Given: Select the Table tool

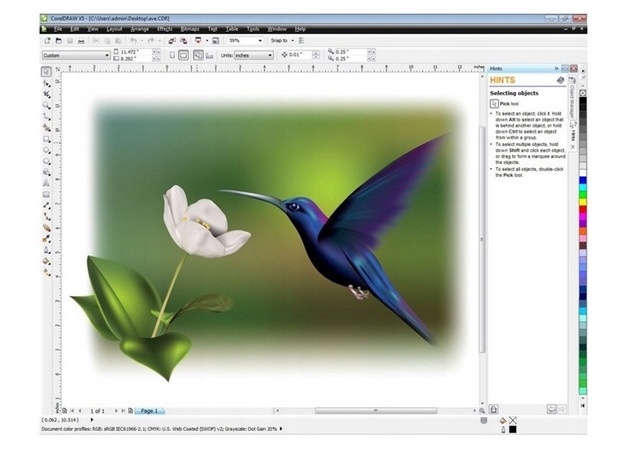Looking at the screenshot, I should click(47, 195).
